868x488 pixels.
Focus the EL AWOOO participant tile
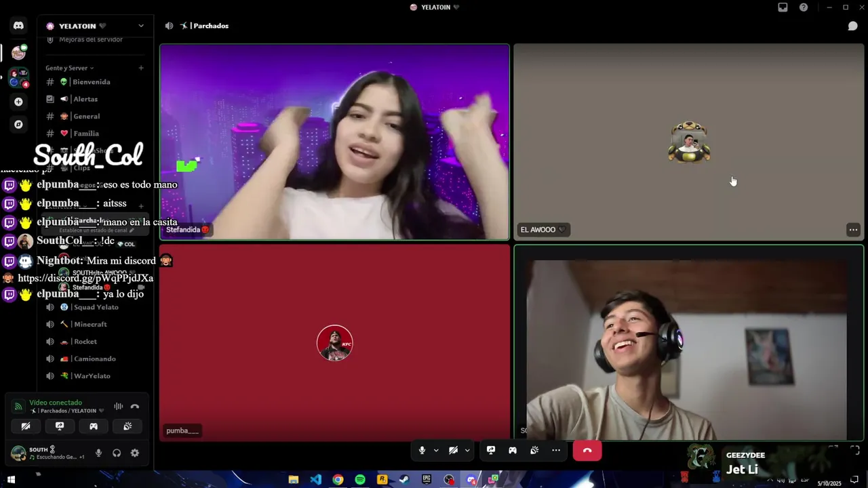tap(689, 142)
